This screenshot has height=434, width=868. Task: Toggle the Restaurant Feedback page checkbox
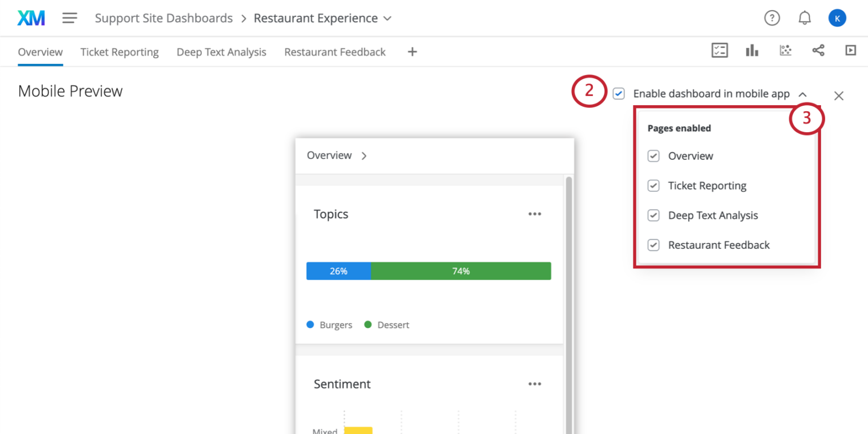pyautogui.click(x=653, y=245)
